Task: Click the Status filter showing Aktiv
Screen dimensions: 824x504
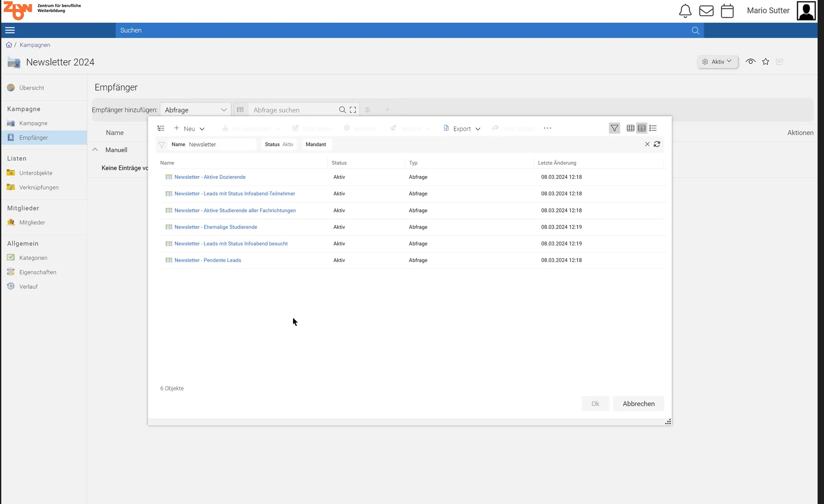Action: click(x=279, y=144)
